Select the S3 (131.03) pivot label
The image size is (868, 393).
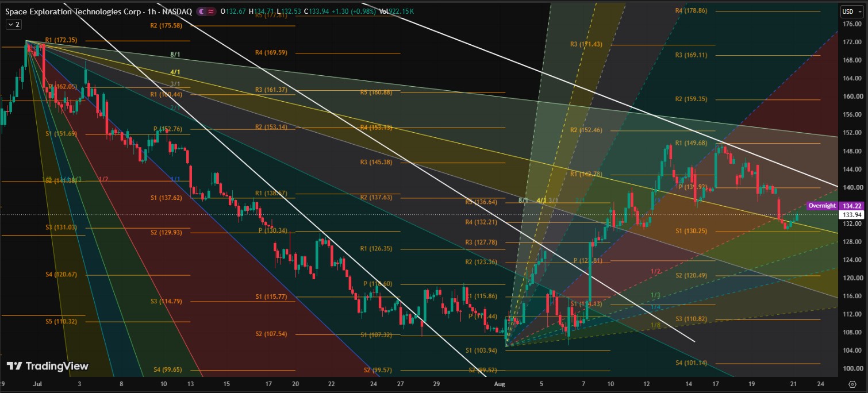61,227
